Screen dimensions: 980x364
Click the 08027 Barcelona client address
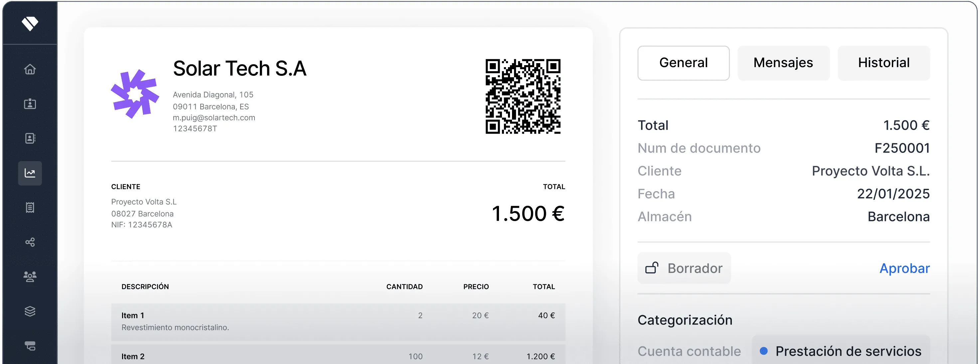(x=142, y=214)
